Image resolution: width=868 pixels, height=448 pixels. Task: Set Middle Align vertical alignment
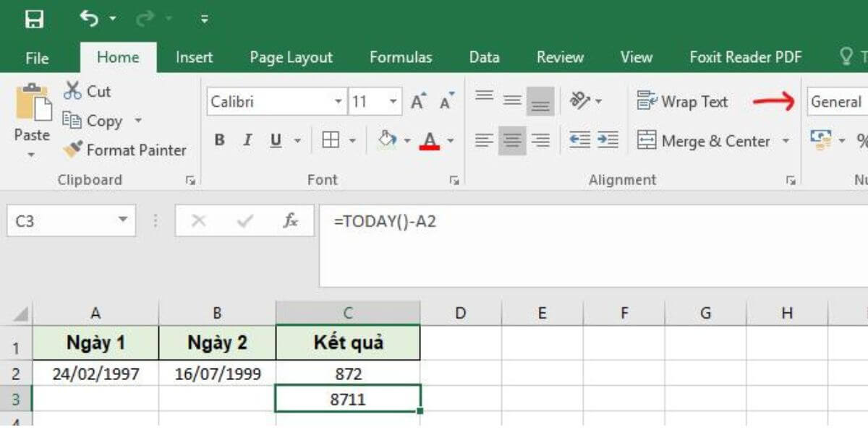click(x=512, y=101)
